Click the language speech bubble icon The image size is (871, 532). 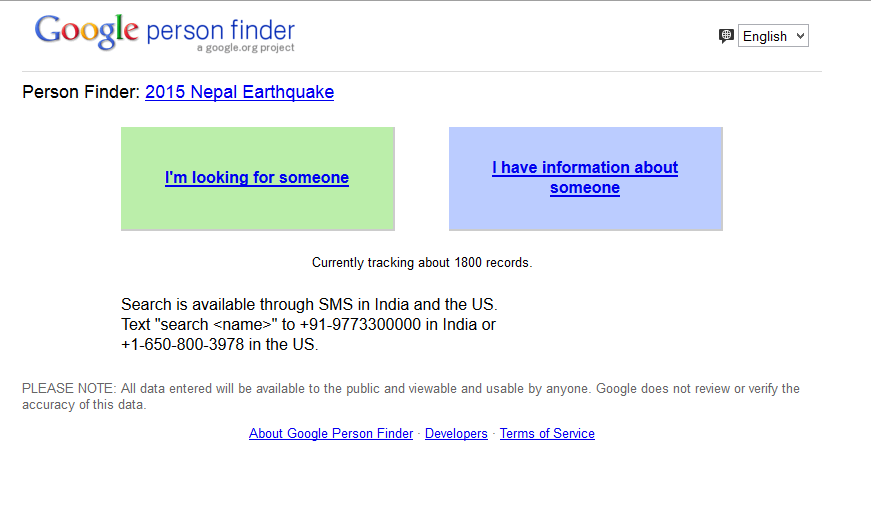726,36
